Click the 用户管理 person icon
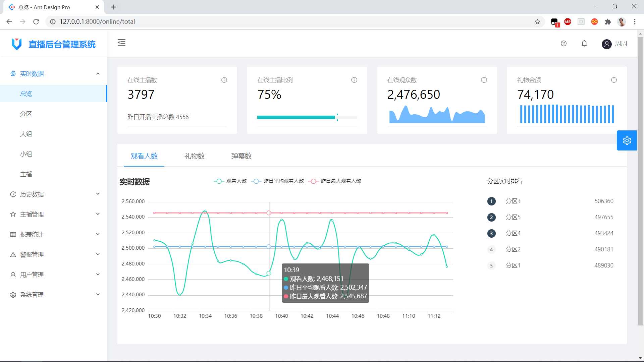 coord(13,275)
